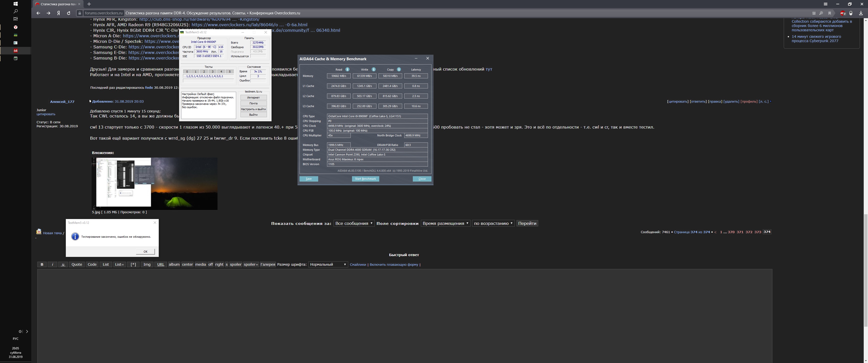The image size is (868, 363).
Task: Open the AdBlock extension icon
Action: click(x=843, y=13)
